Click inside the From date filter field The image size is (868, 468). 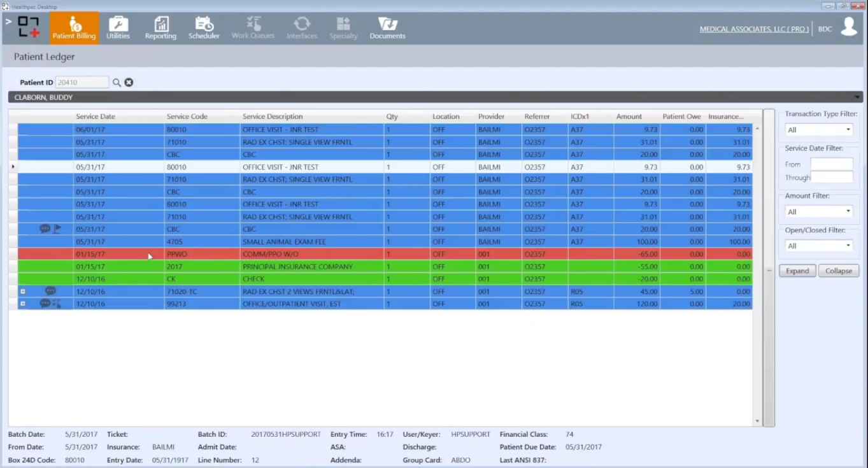point(832,164)
